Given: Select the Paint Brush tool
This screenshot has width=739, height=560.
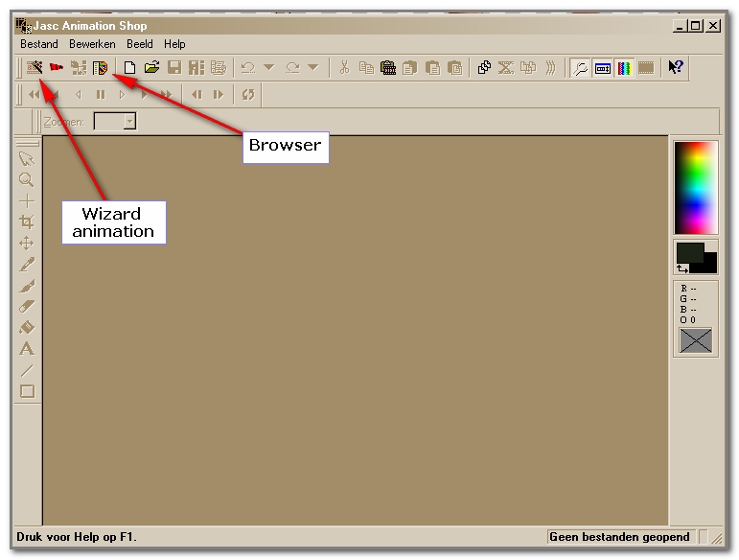Looking at the screenshot, I should click(27, 286).
